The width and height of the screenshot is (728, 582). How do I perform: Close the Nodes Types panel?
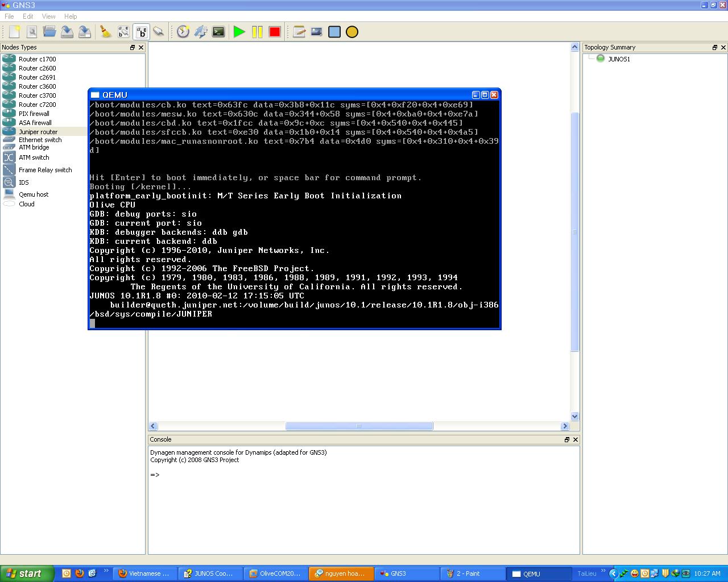tap(141, 48)
